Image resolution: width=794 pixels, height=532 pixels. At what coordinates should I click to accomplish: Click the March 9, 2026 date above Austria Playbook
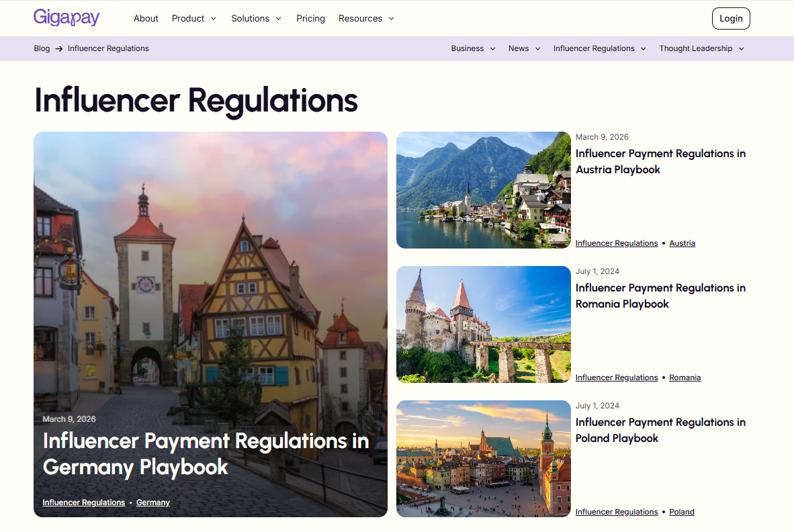coord(602,137)
